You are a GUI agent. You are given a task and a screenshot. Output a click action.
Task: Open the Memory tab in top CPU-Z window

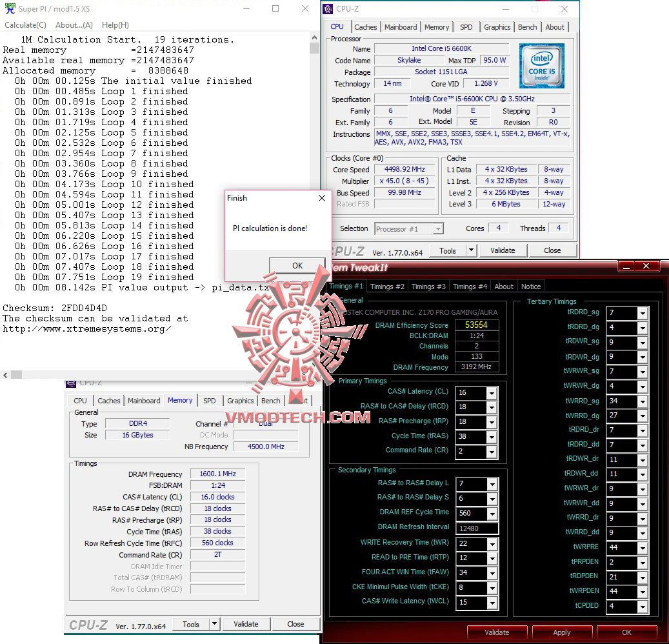pyautogui.click(x=437, y=27)
